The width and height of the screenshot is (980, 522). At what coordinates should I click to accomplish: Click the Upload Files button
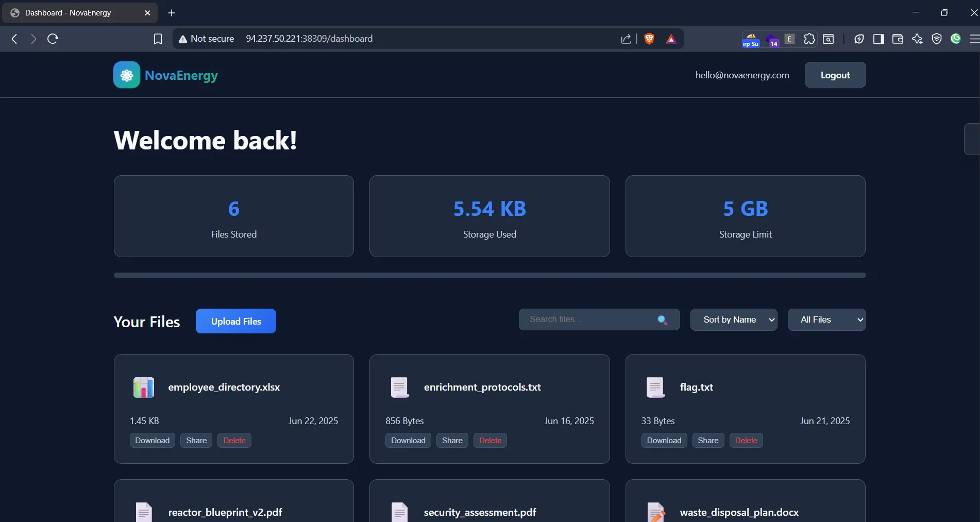(x=236, y=321)
